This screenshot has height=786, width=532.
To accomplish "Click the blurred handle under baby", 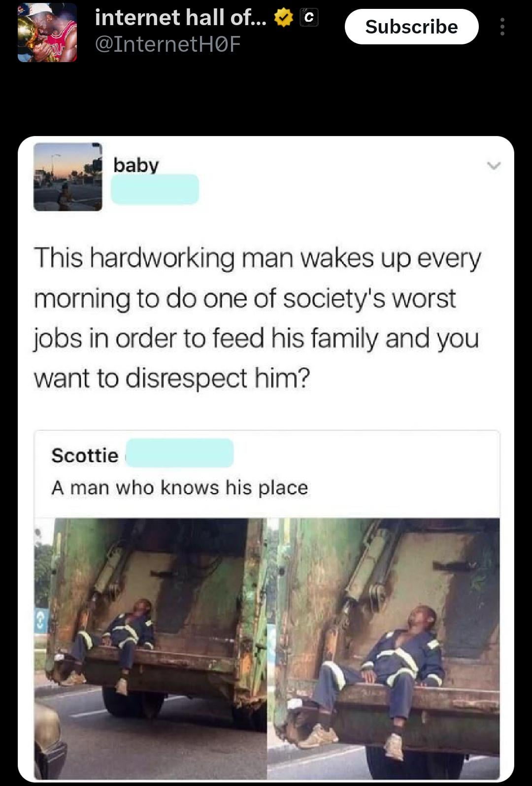I will point(155,189).
